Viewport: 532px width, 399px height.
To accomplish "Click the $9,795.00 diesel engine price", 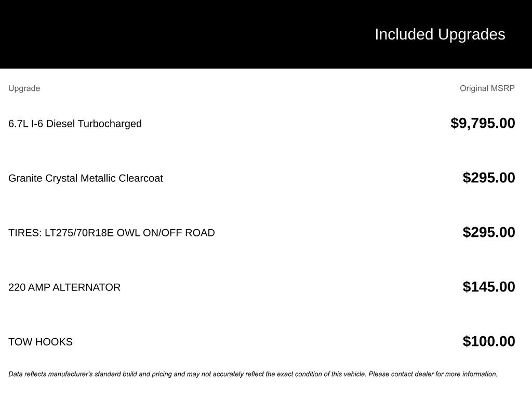I will pos(483,123).
